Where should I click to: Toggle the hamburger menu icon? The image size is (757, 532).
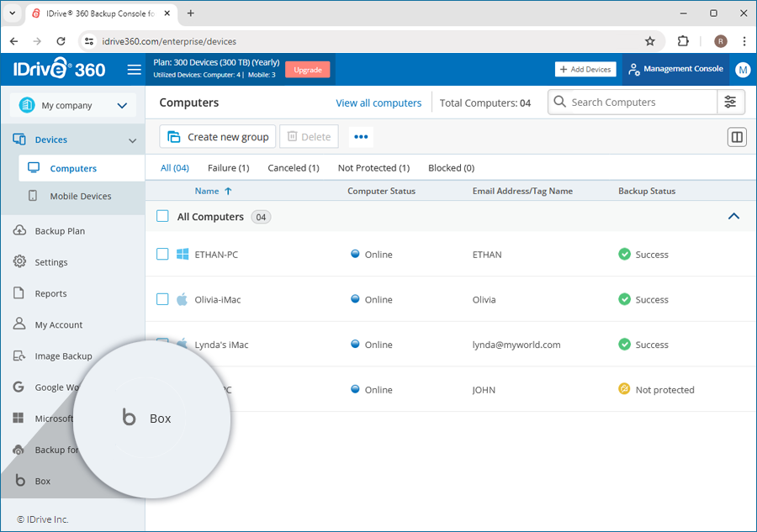click(x=135, y=70)
